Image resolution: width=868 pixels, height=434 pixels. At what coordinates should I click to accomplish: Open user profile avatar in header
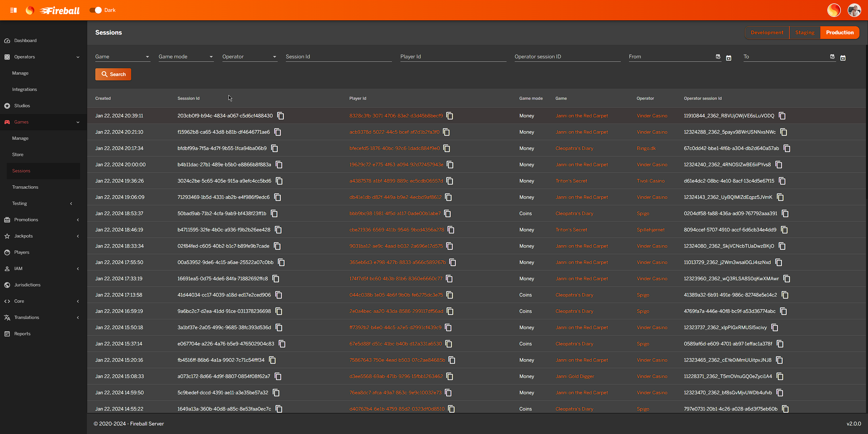(x=854, y=10)
